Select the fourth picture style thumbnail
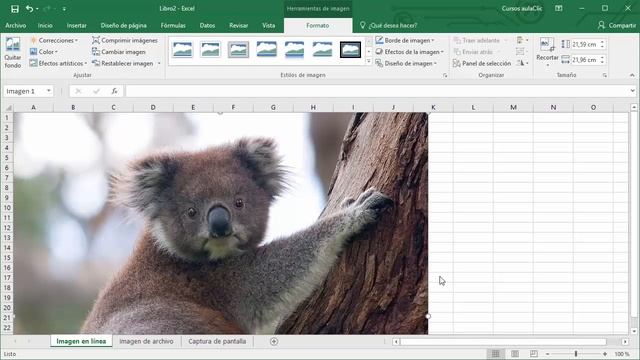 (x=267, y=50)
